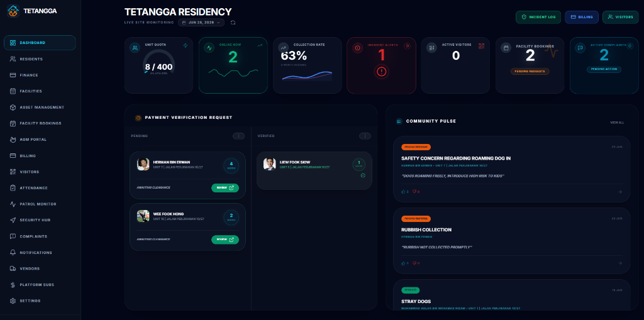Open the Rubbish Collection post via arrow
The height and width of the screenshot is (320, 644).
coord(620,263)
